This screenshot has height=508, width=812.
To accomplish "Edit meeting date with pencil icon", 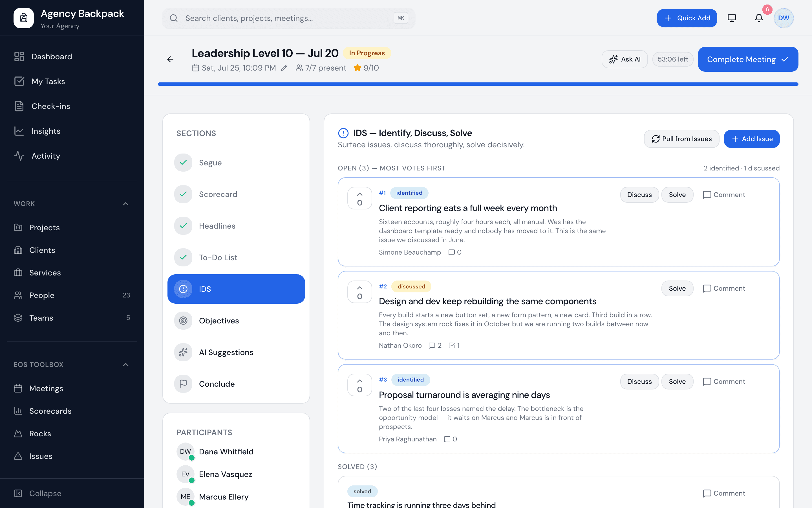I will pos(284,68).
